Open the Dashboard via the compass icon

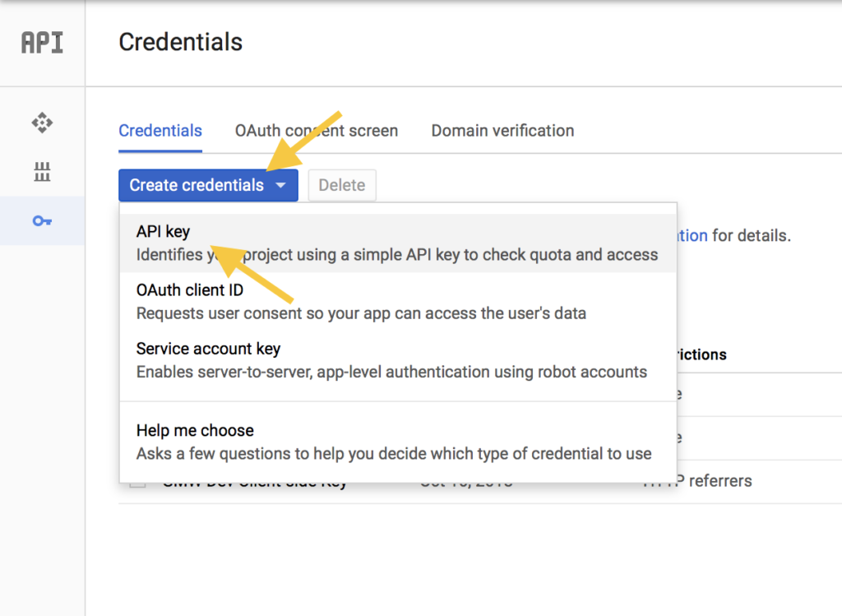[42, 122]
